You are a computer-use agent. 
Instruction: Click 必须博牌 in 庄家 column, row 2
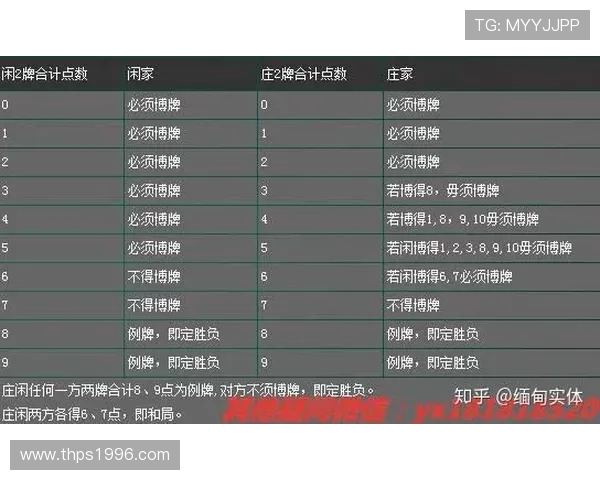click(413, 162)
